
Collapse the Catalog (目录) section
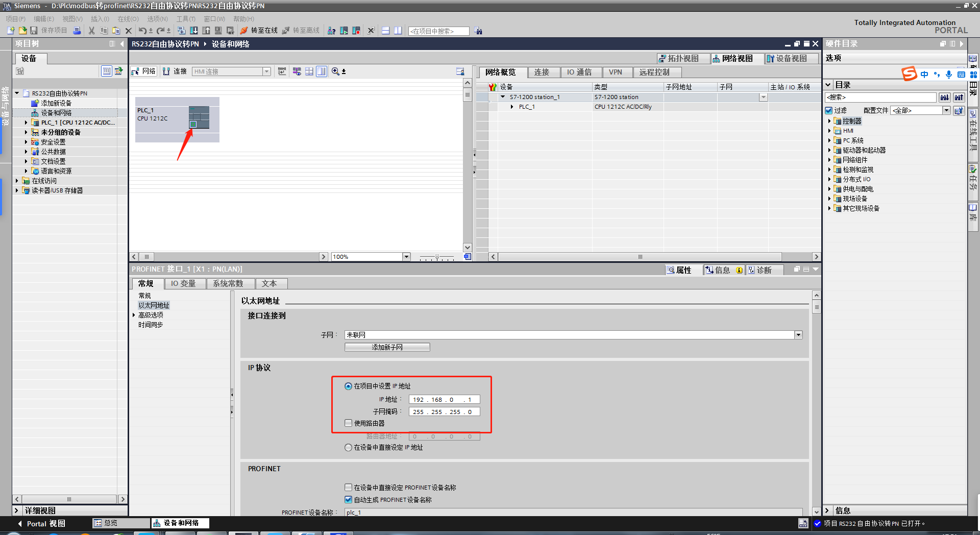pos(828,85)
